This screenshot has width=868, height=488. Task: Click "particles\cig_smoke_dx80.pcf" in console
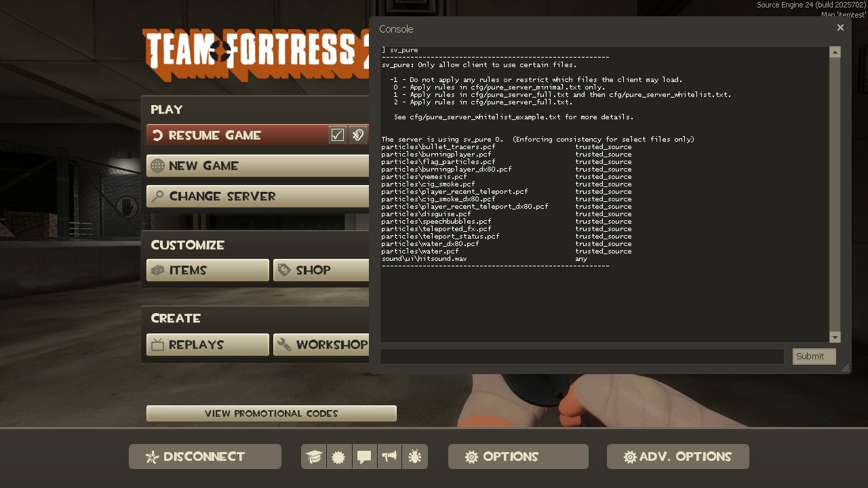[x=438, y=199]
